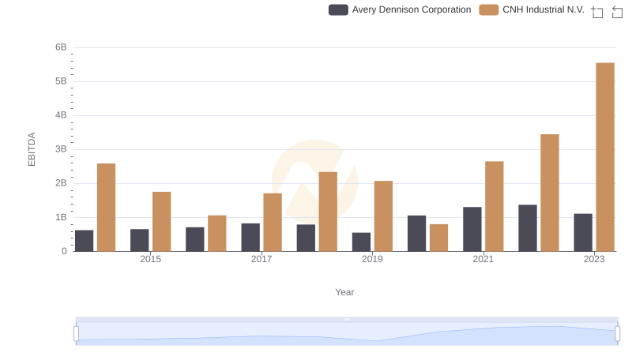The height and width of the screenshot is (364, 632).
Task: Click the 2021 x-axis label
Action: [483, 259]
